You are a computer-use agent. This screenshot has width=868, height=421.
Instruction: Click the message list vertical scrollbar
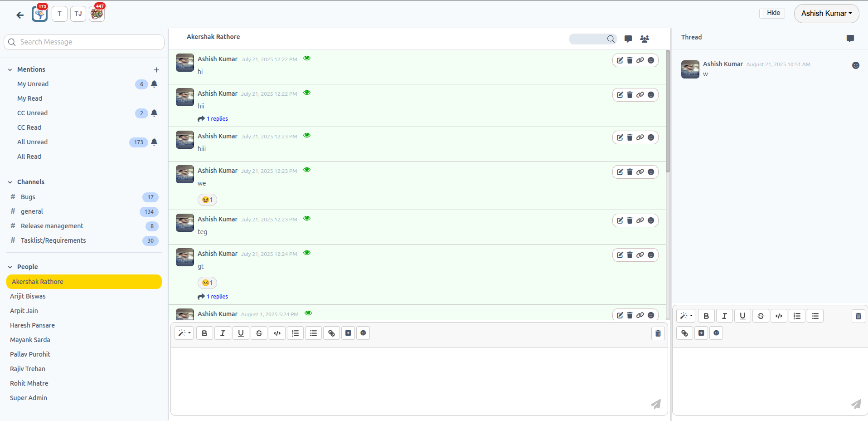[668, 111]
